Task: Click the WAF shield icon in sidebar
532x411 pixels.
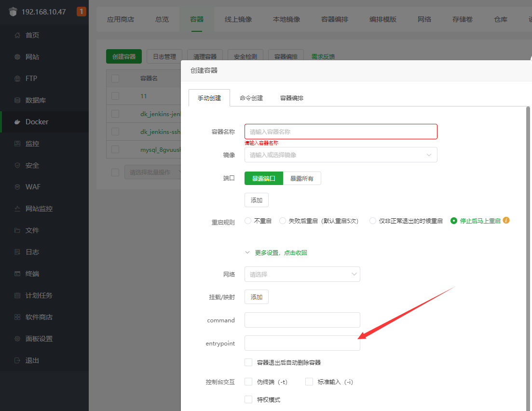Action: click(17, 187)
